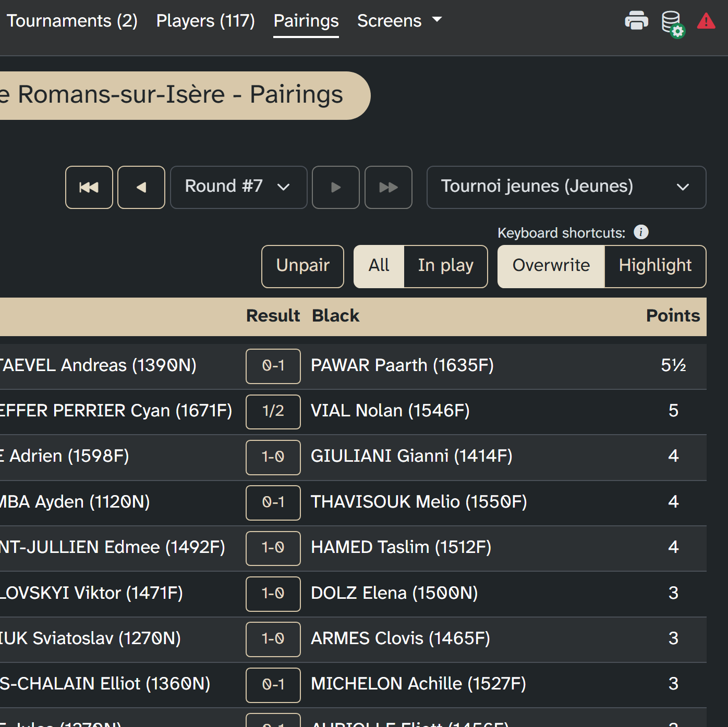Click the 5½ points value
Image resolution: width=728 pixels, height=727 pixels.
pyautogui.click(x=673, y=365)
